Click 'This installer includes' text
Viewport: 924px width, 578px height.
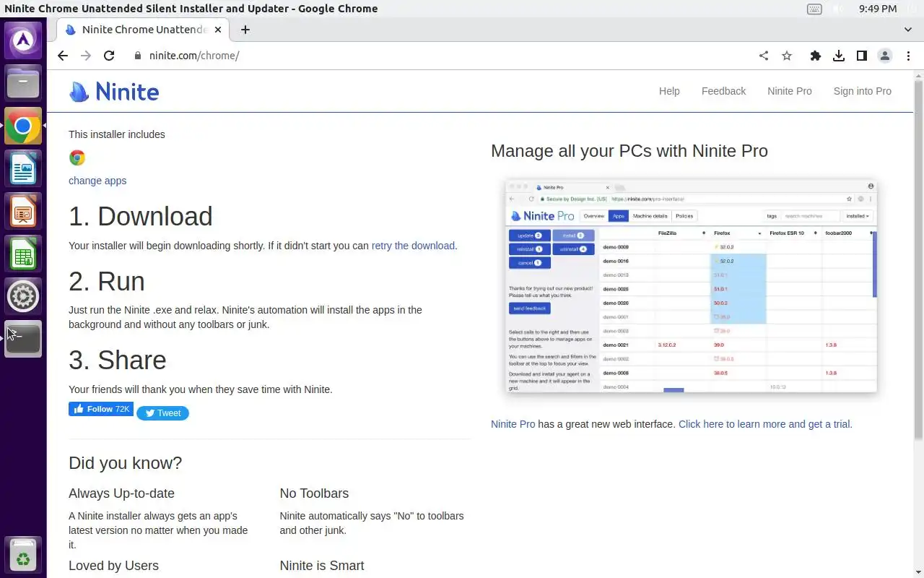click(x=117, y=134)
